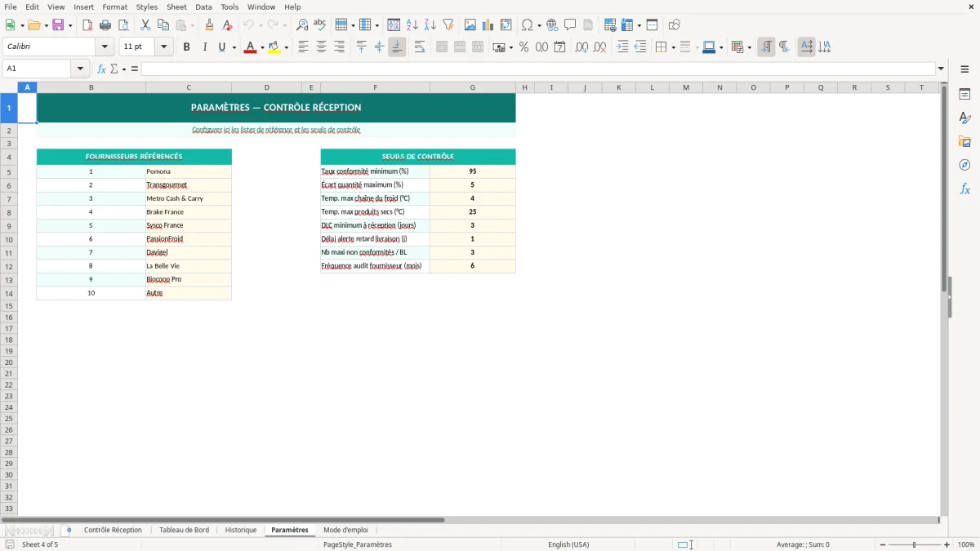
Task: Switch to Contrôle Réception sheet tab
Action: pos(113,531)
